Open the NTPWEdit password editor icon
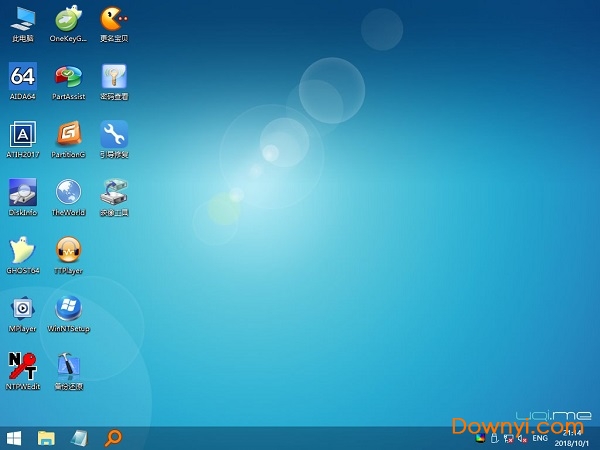Screen dimensions: 600x450 click(x=22, y=367)
